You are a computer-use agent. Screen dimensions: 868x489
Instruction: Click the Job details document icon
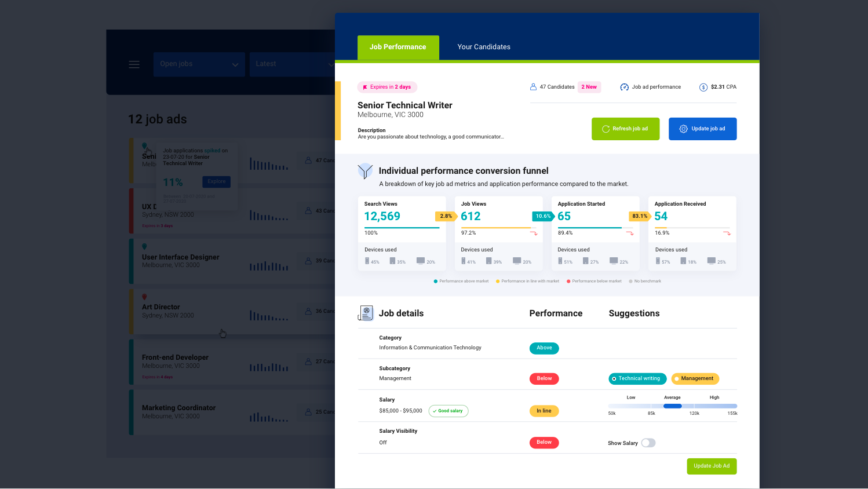(x=366, y=313)
